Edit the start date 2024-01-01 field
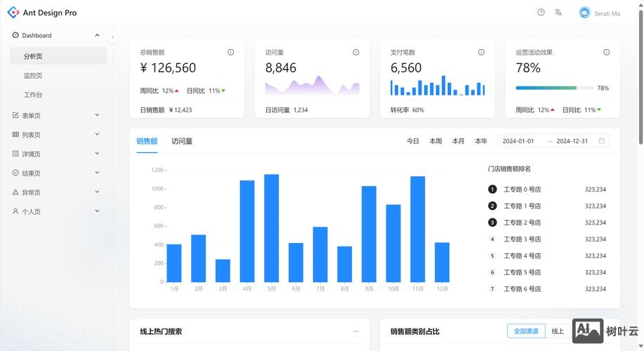Screen dimensions: 644x351 point(518,141)
